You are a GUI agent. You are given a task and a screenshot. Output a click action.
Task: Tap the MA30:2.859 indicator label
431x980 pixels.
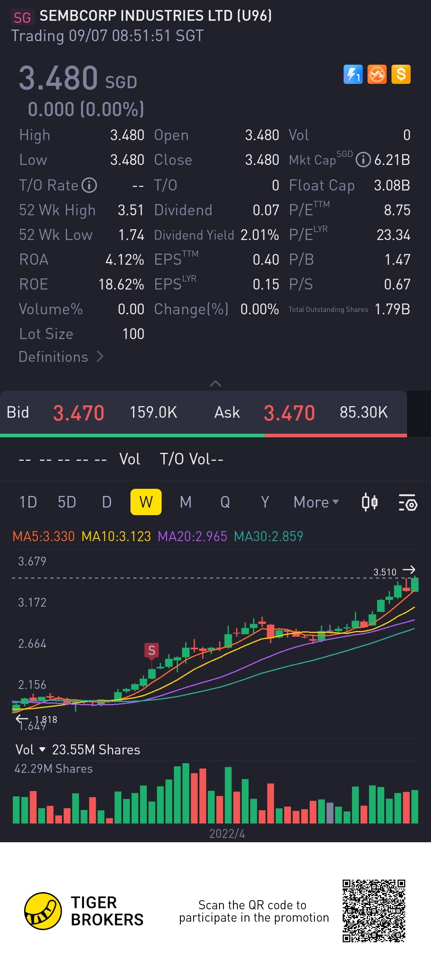(x=269, y=536)
